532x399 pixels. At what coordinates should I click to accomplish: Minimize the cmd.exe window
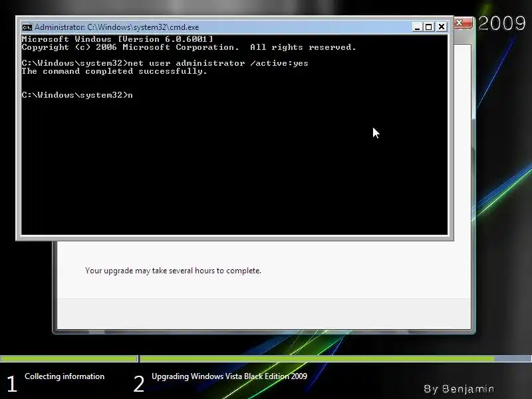pyautogui.click(x=417, y=27)
